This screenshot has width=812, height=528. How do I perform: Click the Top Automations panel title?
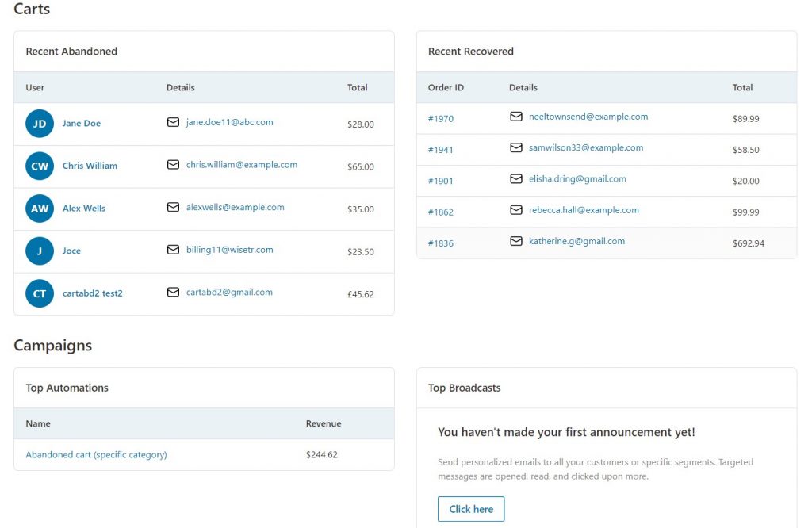coord(67,388)
